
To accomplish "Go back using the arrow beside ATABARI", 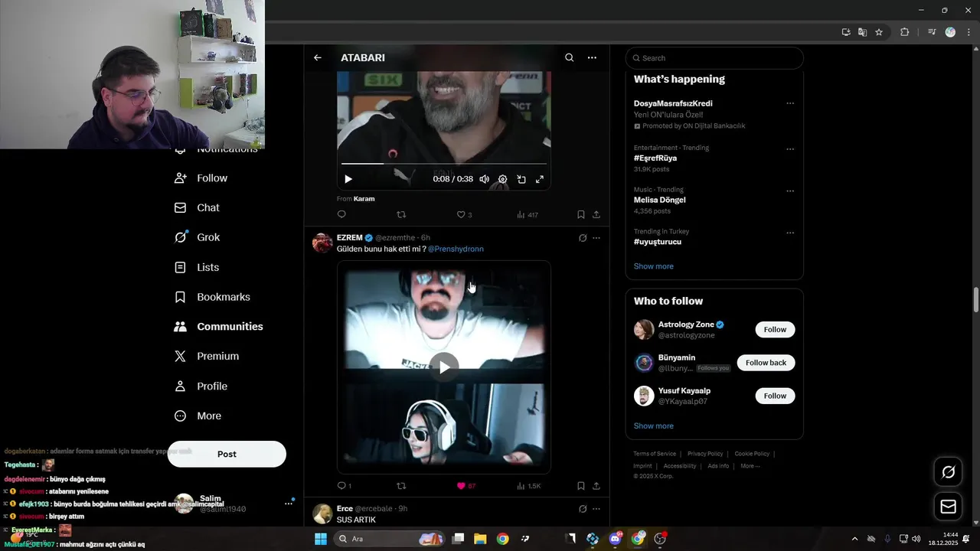I will (x=317, y=57).
